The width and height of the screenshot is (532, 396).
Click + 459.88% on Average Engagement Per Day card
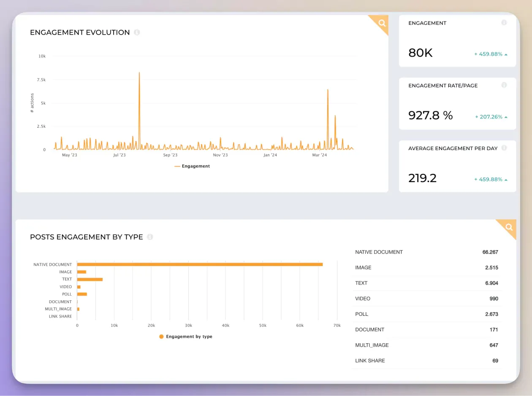[x=491, y=179]
